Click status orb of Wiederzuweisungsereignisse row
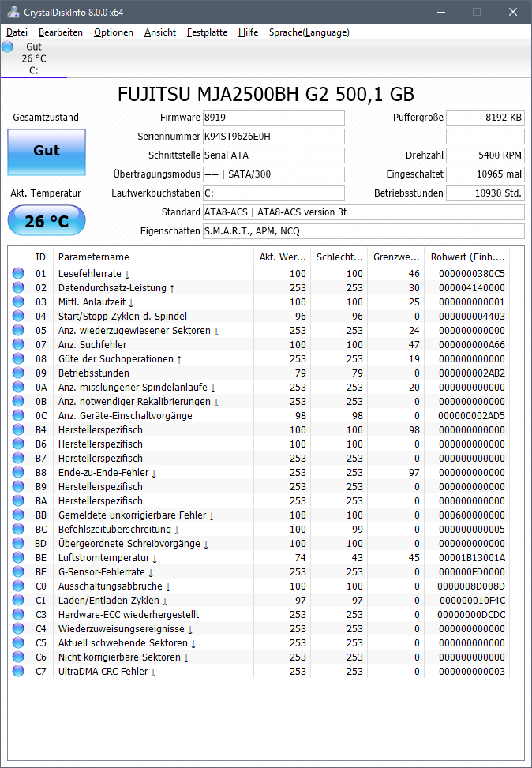532x768 pixels. tap(18, 628)
